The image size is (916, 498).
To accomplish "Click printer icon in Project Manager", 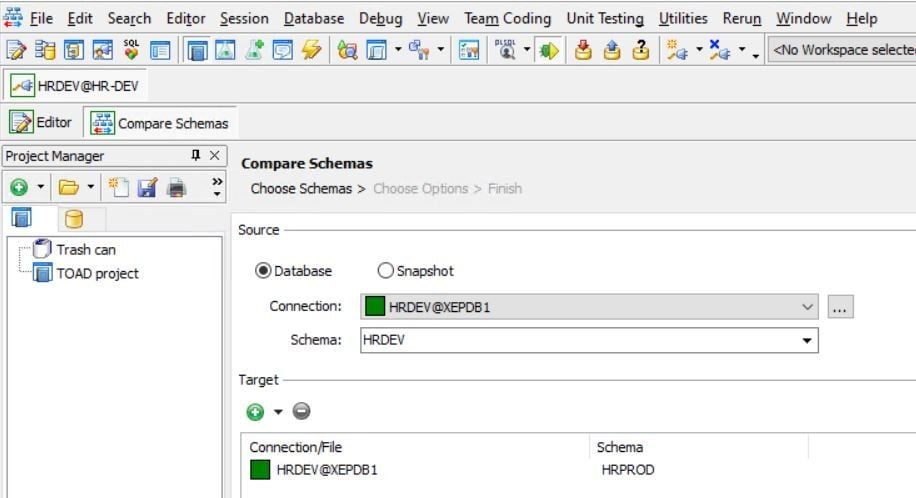I will 176,187.
